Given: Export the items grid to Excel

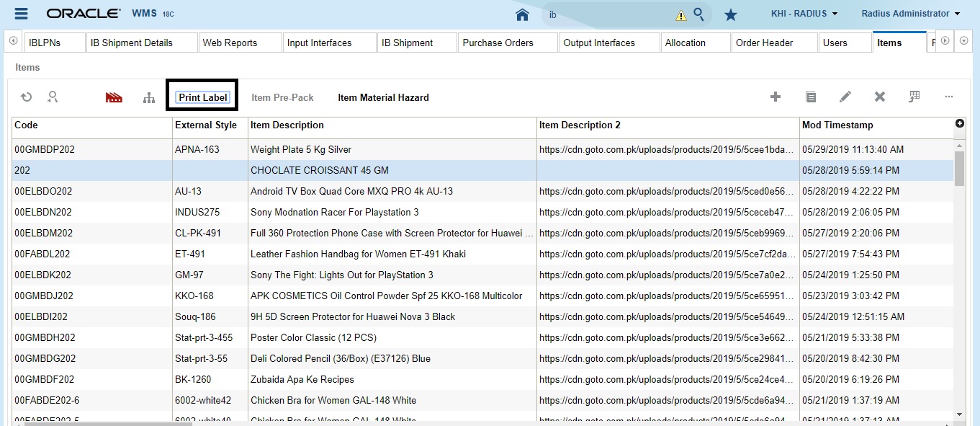Looking at the screenshot, I should pos(915,96).
